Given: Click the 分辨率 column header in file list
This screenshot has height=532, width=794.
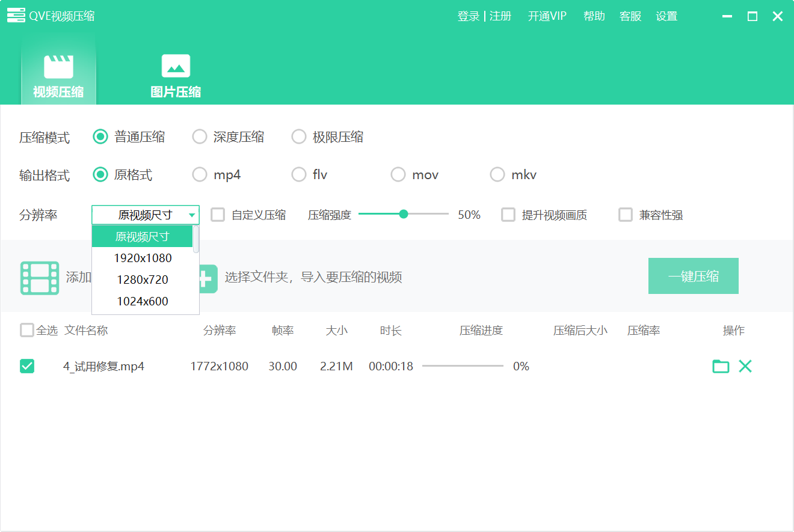Looking at the screenshot, I should click(220, 330).
